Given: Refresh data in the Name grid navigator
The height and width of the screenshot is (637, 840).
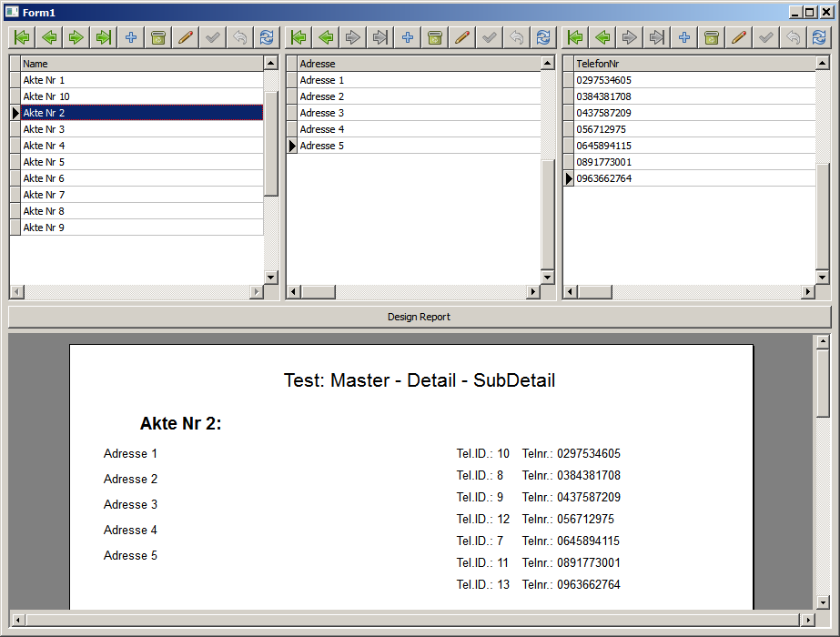Looking at the screenshot, I should point(267,37).
